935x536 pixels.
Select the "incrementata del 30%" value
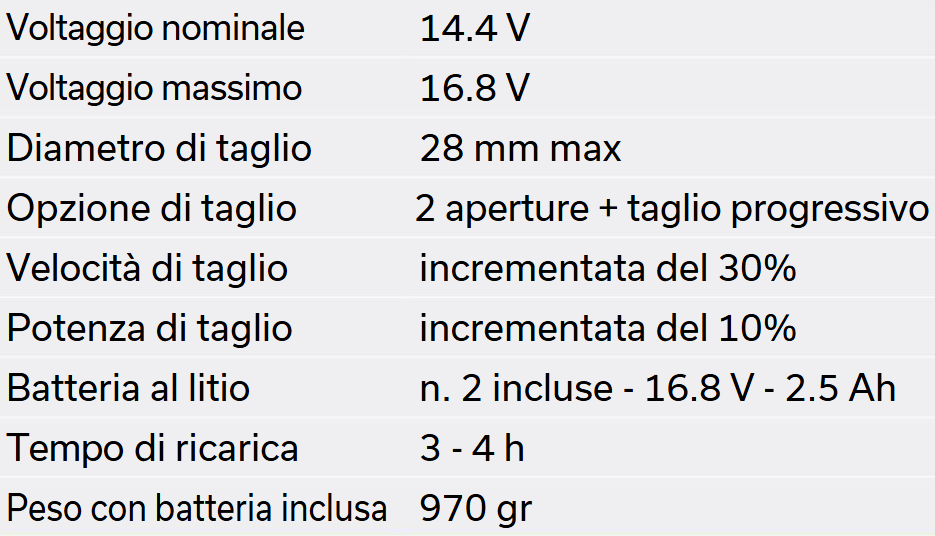pyautogui.click(x=607, y=268)
